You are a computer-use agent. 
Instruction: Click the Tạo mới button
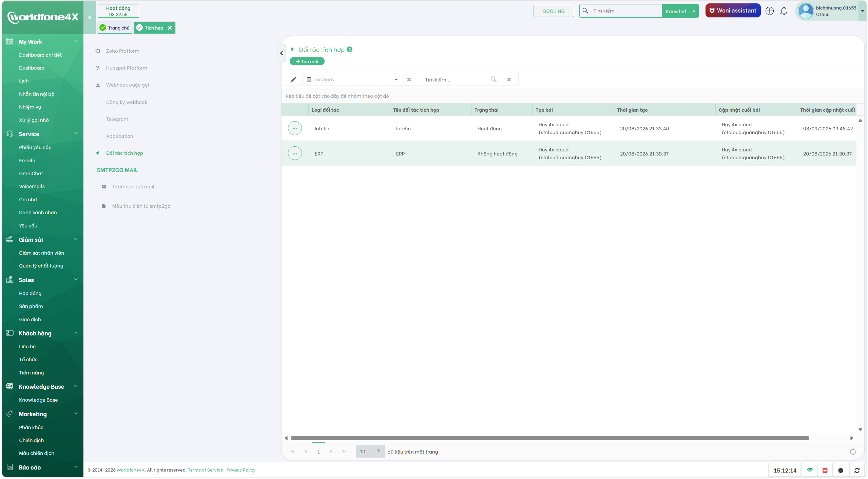coord(307,61)
